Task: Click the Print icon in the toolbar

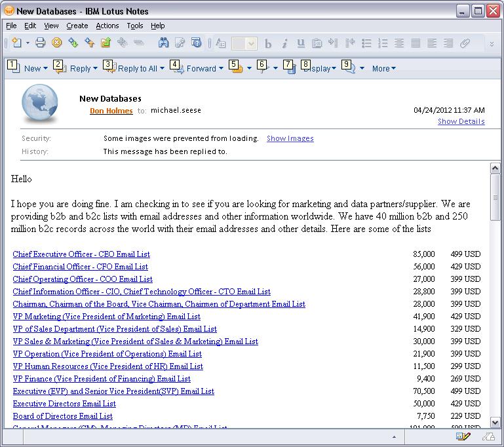Action: click(x=40, y=43)
